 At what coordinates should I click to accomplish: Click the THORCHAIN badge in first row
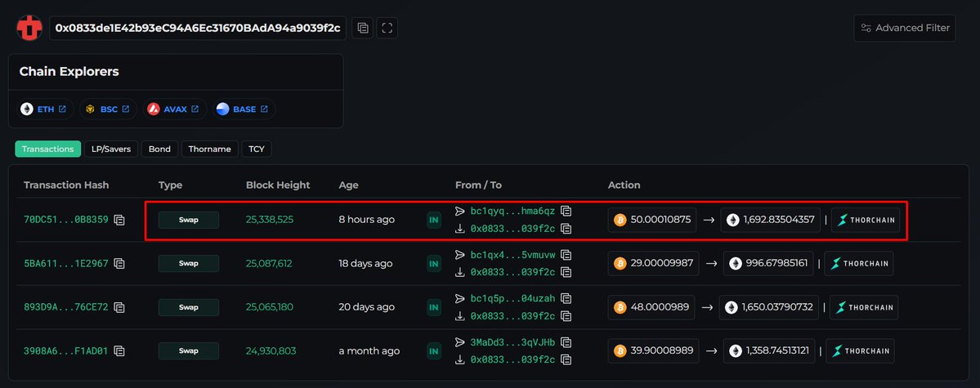pos(865,220)
